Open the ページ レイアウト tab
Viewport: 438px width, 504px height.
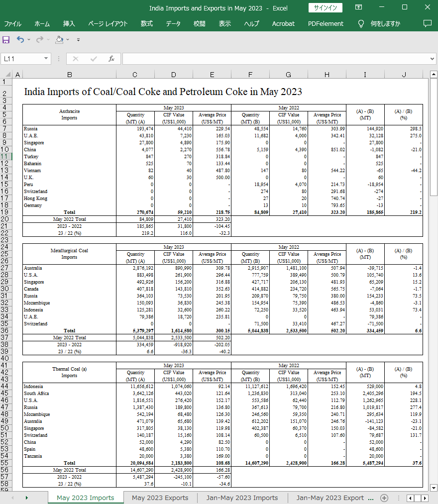click(108, 24)
